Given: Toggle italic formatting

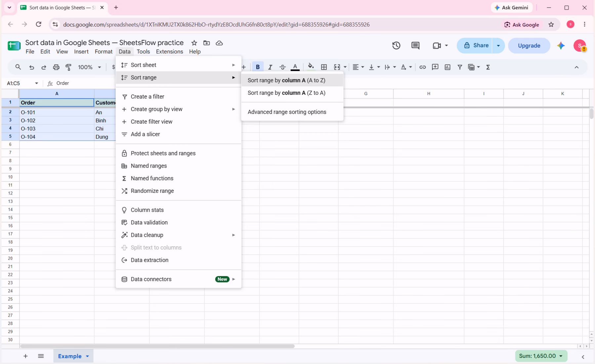Looking at the screenshot, I should [x=270, y=67].
